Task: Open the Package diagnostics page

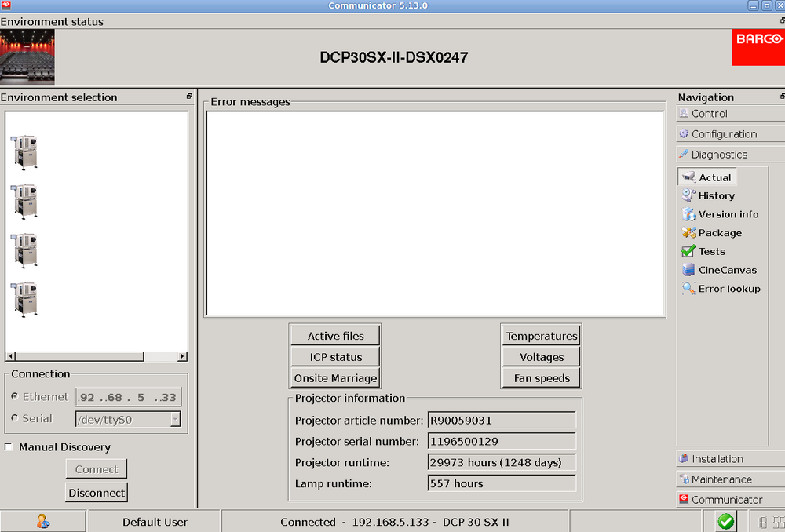Action: tap(711, 233)
